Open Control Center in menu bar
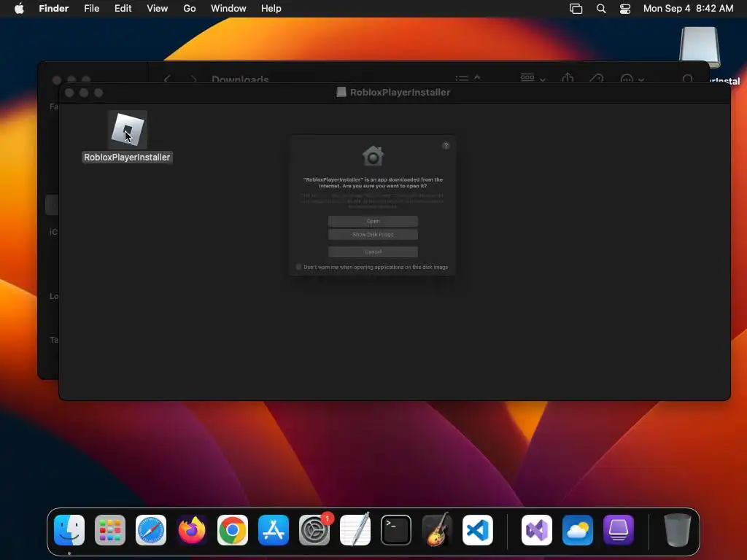 point(625,9)
